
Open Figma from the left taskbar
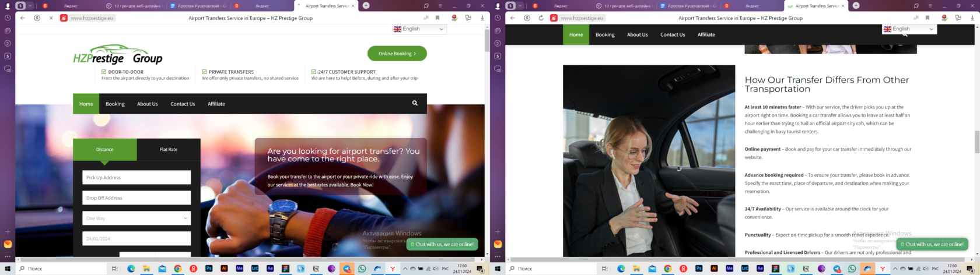point(285,269)
